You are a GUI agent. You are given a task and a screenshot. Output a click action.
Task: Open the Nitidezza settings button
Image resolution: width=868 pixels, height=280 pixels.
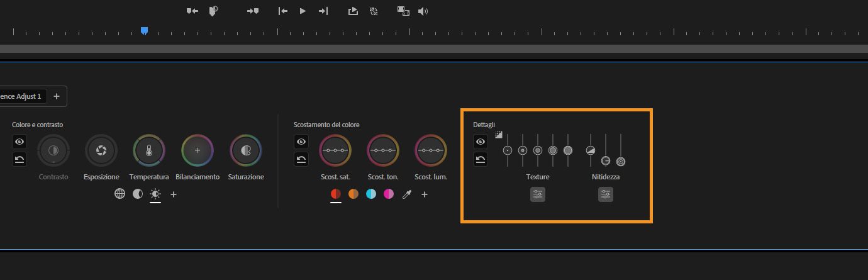click(x=606, y=194)
